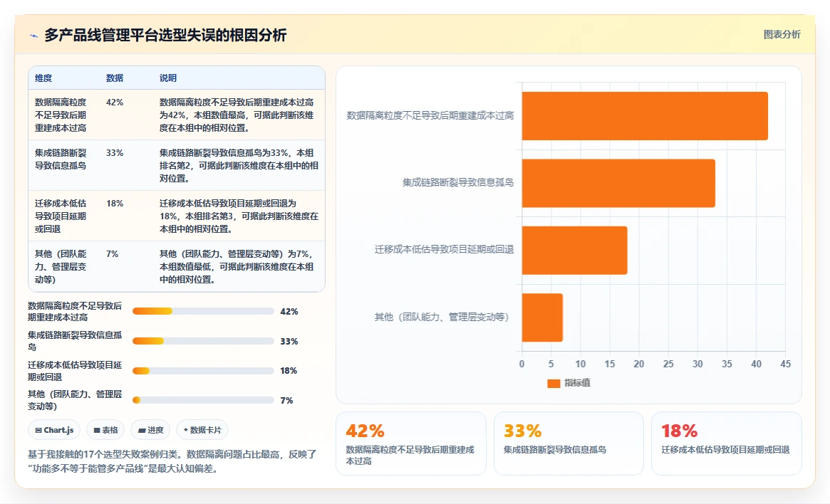Click the footnote text about 17个选型失败案例
Viewport: 830px width, 504px height.
click(172, 461)
